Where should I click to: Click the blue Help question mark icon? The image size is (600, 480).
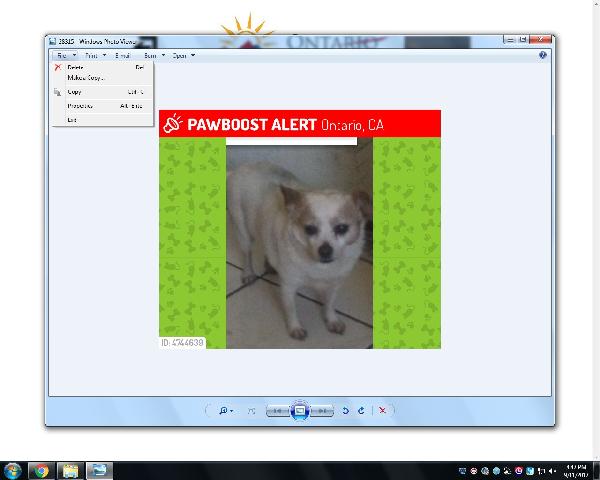tap(542, 55)
